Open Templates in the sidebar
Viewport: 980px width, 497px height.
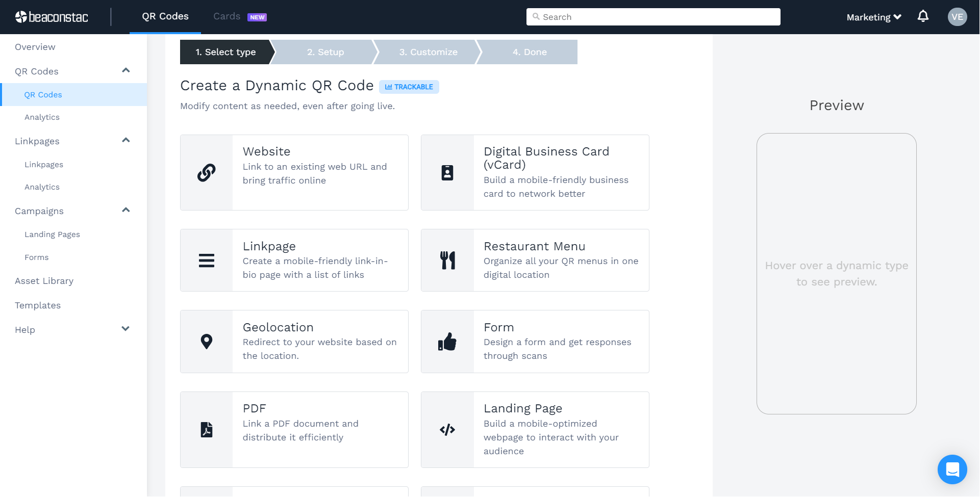point(38,305)
